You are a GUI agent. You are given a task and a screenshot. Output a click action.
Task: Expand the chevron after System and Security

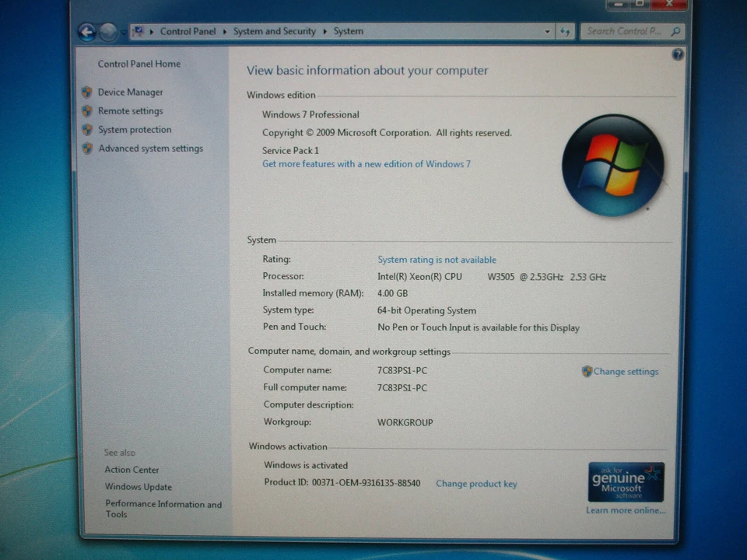pyautogui.click(x=324, y=31)
